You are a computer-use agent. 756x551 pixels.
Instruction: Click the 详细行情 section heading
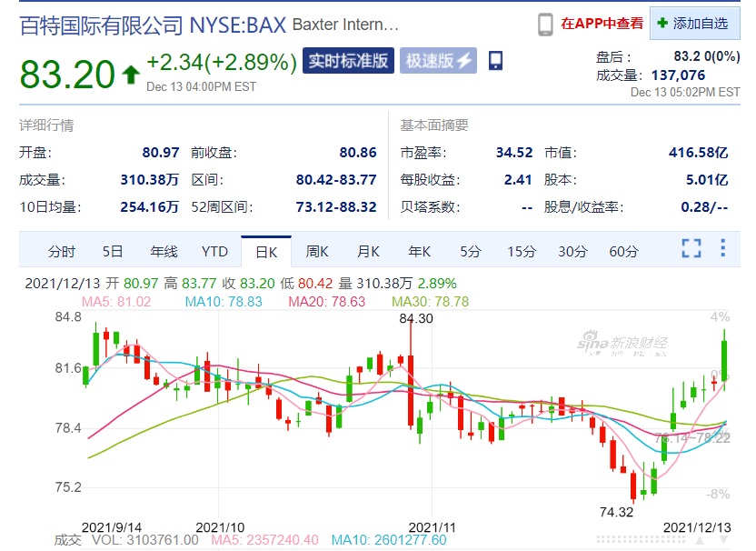pyautogui.click(x=46, y=125)
